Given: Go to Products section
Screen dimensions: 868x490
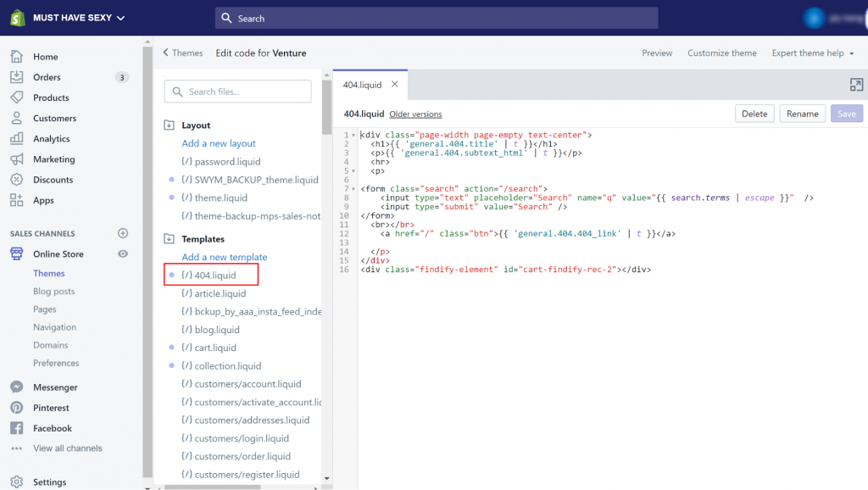Looking at the screenshot, I should [51, 97].
